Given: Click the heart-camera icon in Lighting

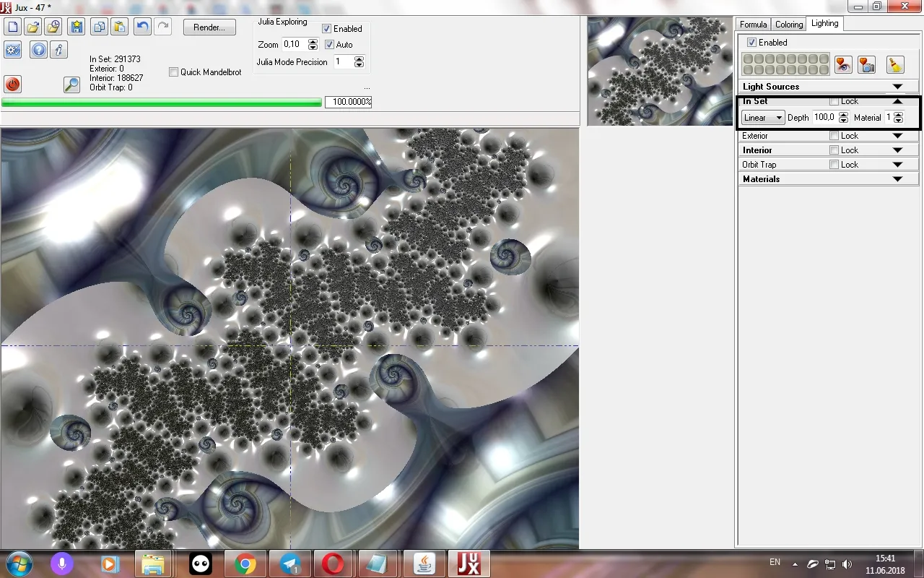Looking at the screenshot, I should 866,64.
